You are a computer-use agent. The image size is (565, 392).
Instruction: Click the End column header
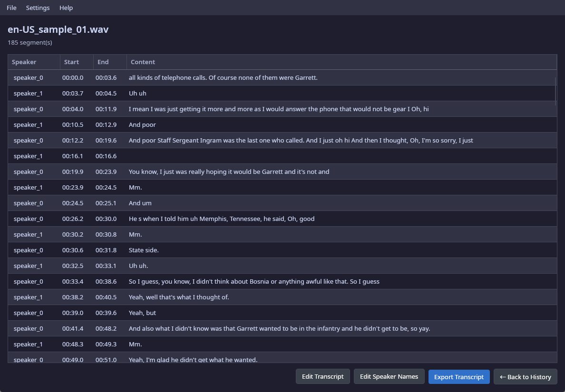coord(110,62)
